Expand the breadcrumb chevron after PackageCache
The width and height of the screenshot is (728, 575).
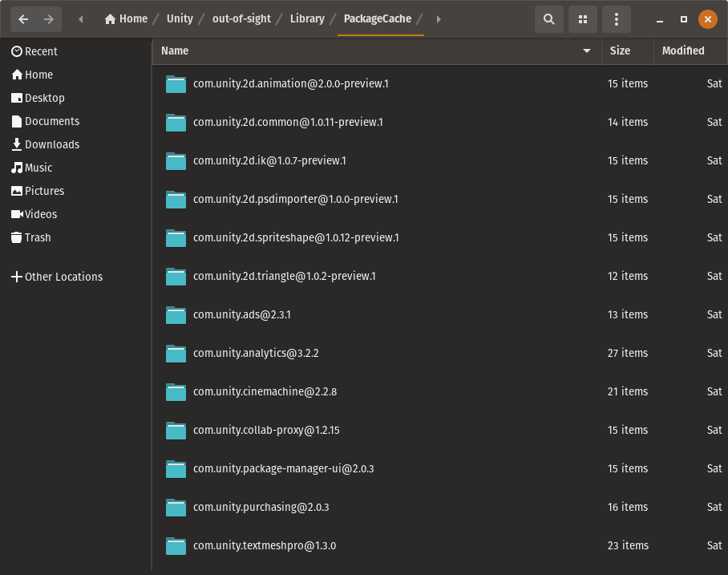click(x=439, y=18)
